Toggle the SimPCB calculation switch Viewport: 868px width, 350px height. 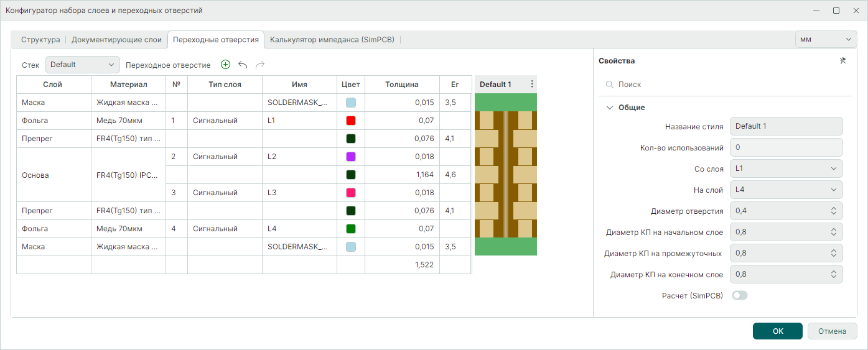[740, 296]
